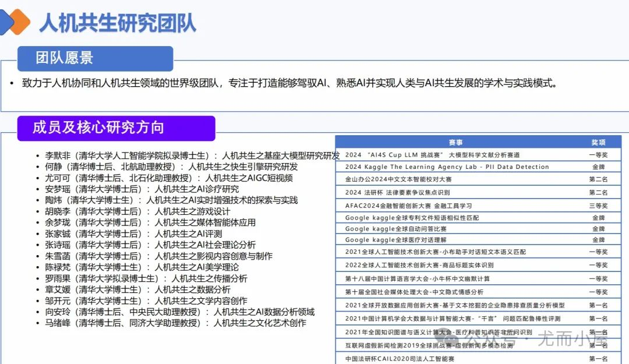Click the 赛事 table column header
The image size is (629, 364).
click(455, 143)
